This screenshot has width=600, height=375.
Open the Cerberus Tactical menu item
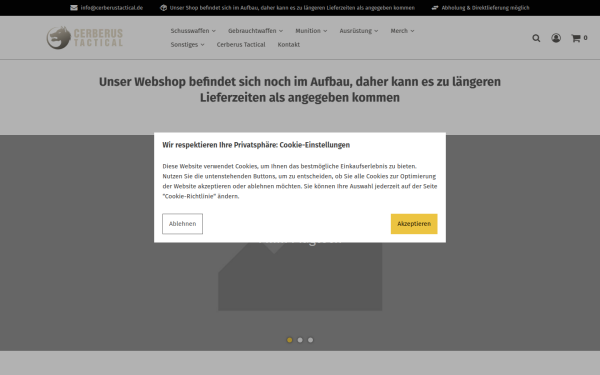click(241, 44)
